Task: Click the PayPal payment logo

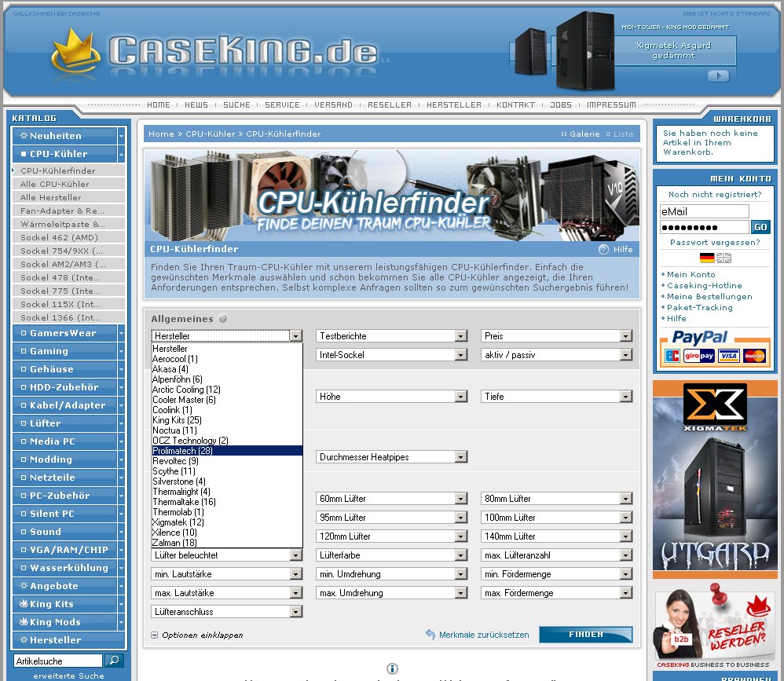Action: click(x=699, y=337)
